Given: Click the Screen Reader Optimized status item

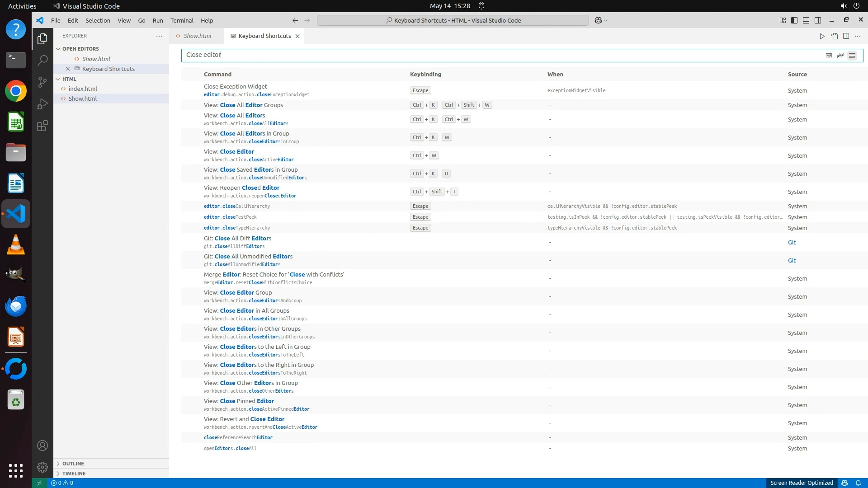Looking at the screenshot, I should [802, 483].
